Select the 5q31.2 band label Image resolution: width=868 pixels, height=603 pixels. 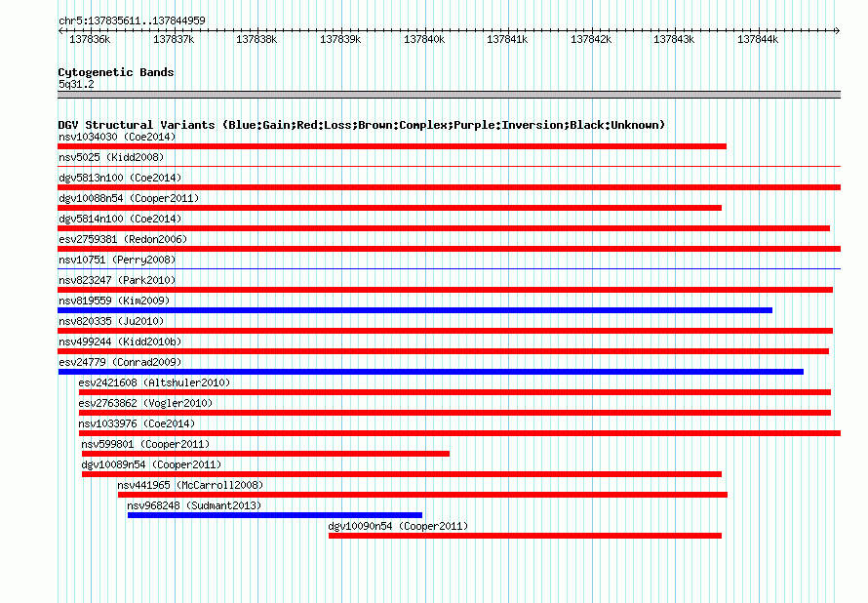[x=76, y=84]
